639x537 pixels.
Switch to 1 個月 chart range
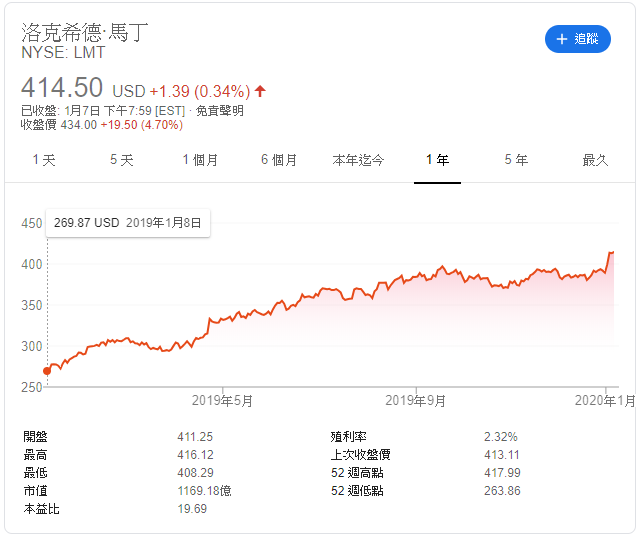tap(200, 160)
